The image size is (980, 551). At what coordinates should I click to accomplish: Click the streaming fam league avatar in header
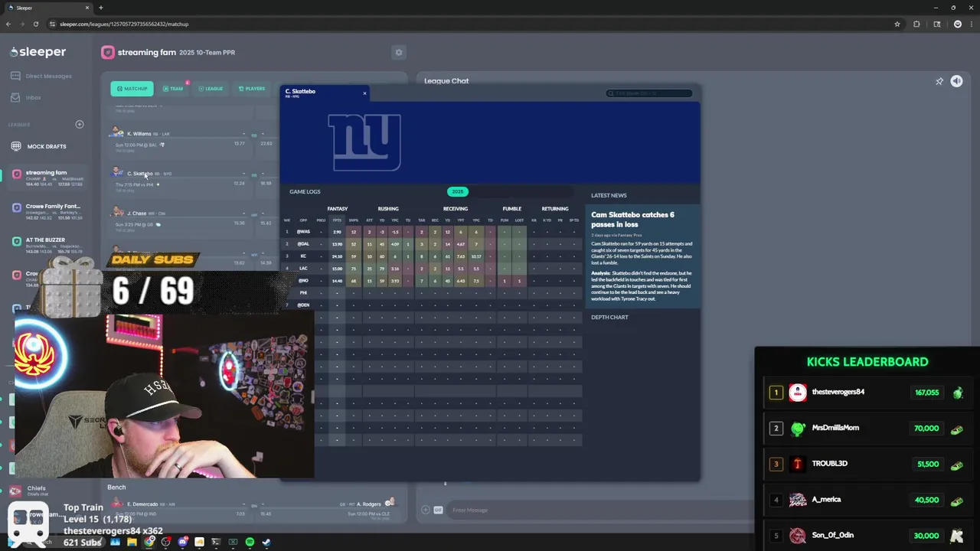[x=108, y=52]
